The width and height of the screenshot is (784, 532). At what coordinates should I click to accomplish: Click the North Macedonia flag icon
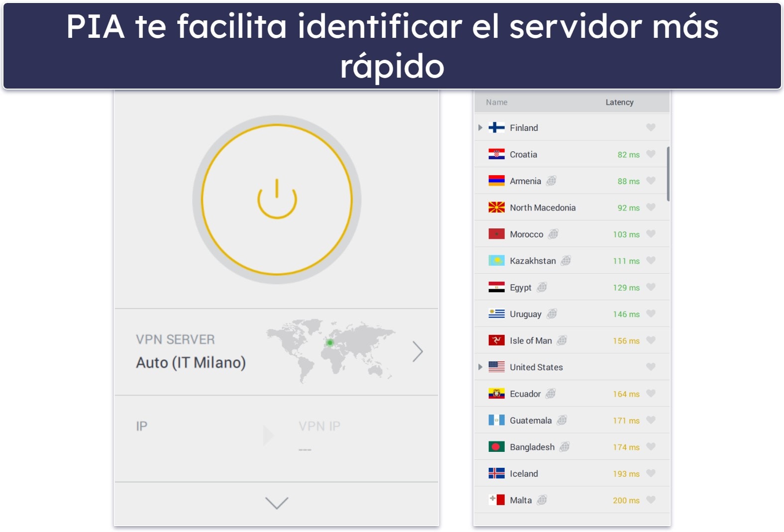(496, 208)
